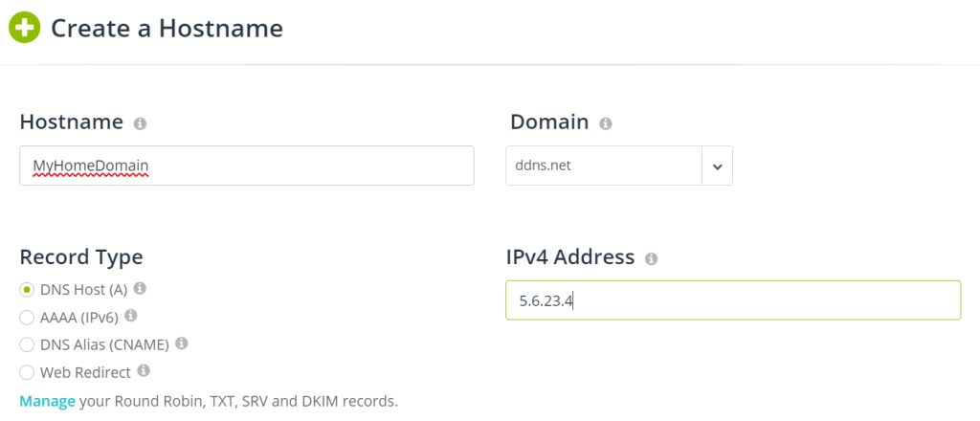The height and width of the screenshot is (421, 980).
Task: Click the green plus Create Hostname icon
Action: tap(24, 28)
